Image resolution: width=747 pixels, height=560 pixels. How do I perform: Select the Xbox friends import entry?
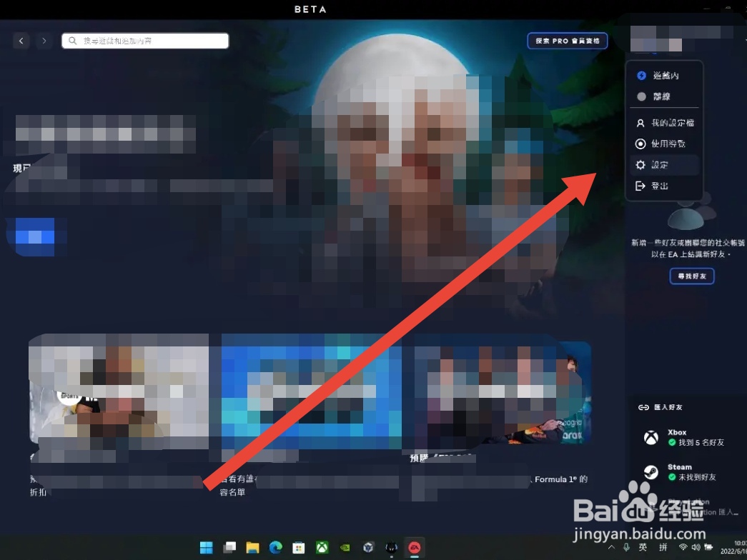click(x=684, y=437)
